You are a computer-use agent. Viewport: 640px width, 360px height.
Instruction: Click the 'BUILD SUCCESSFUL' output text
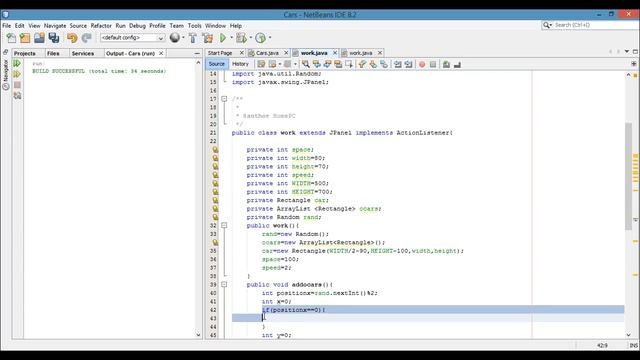[58, 71]
